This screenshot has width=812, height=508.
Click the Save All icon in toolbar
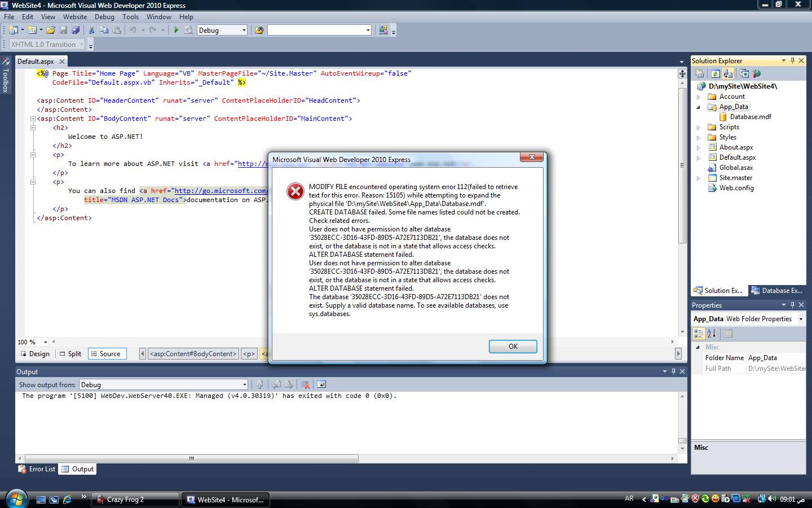pyautogui.click(x=76, y=30)
